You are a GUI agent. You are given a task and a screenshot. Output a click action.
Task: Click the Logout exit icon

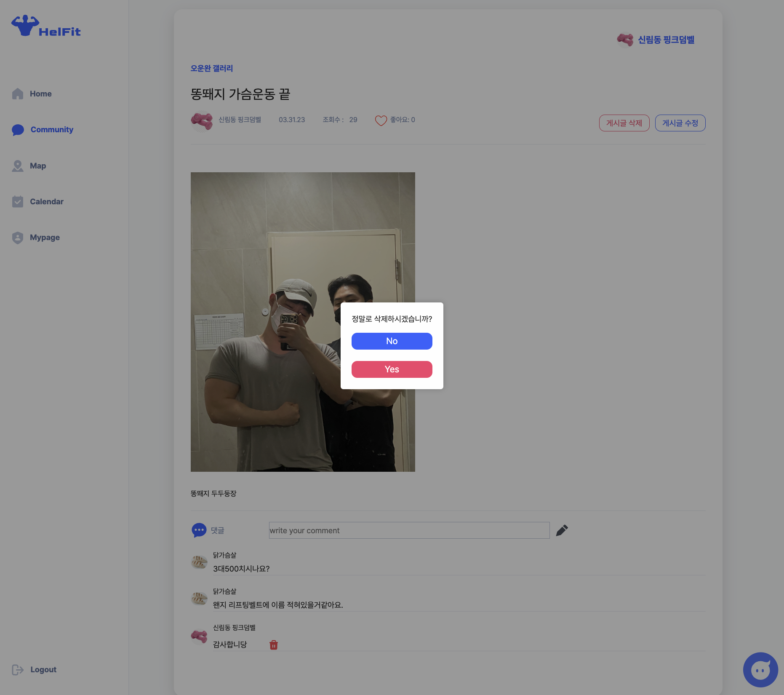click(x=18, y=670)
